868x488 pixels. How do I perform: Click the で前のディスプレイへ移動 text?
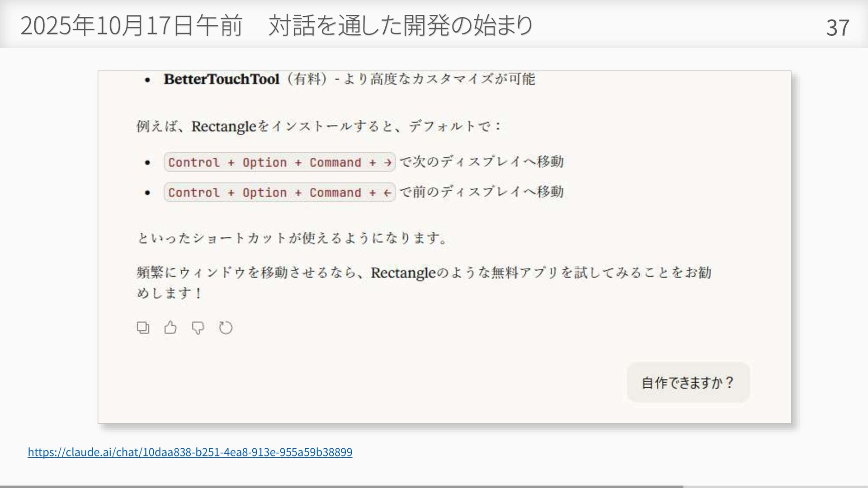[482, 192]
